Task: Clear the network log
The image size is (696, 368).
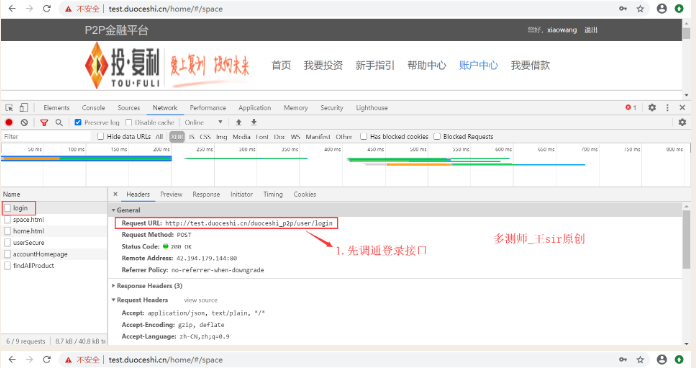Action: pyautogui.click(x=24, y=122)
